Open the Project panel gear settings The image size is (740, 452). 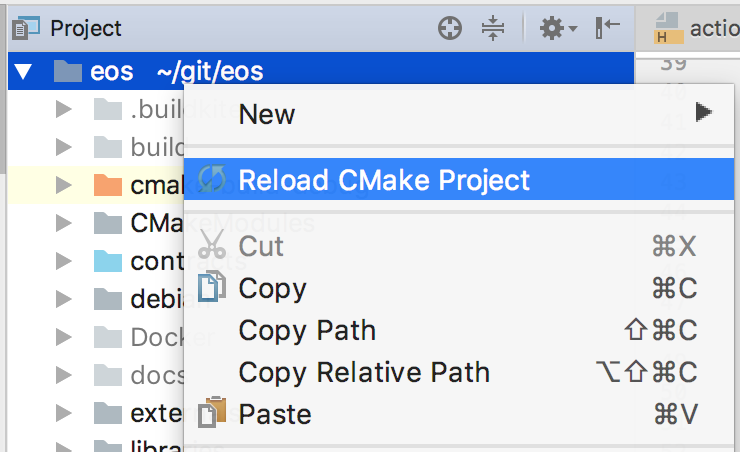tap(558, 28)
